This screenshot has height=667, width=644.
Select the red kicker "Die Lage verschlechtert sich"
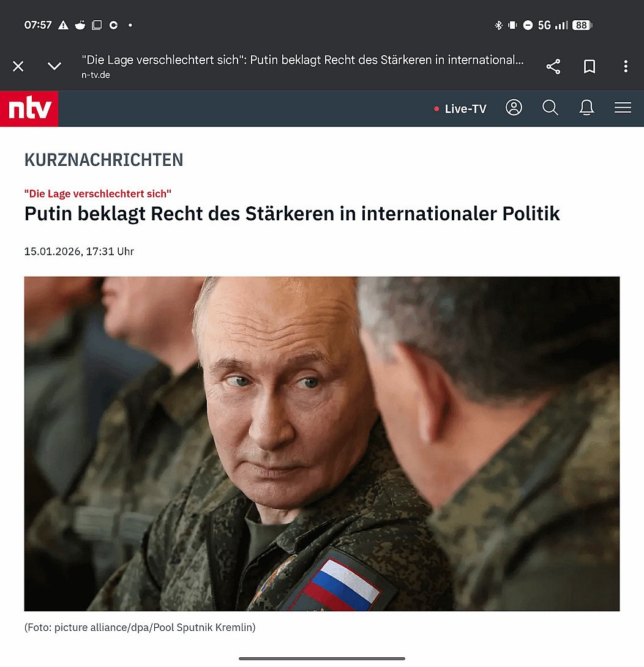(97, 193)
